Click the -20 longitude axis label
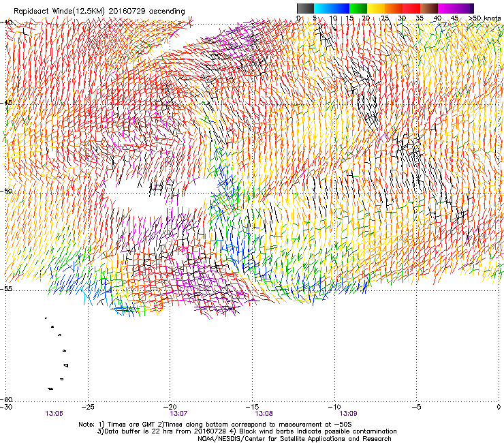Viewport: 504px width, 443px height. (x=170, y=407)
